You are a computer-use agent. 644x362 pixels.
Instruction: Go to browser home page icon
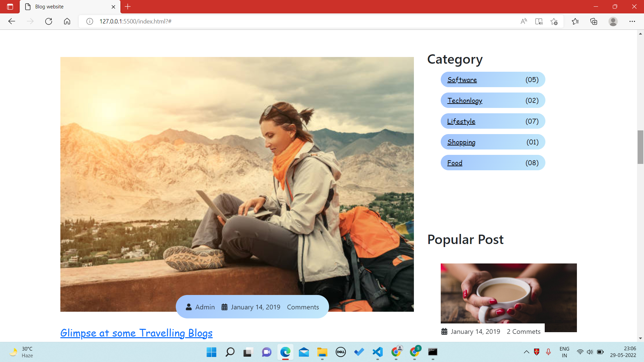(67, 21)
